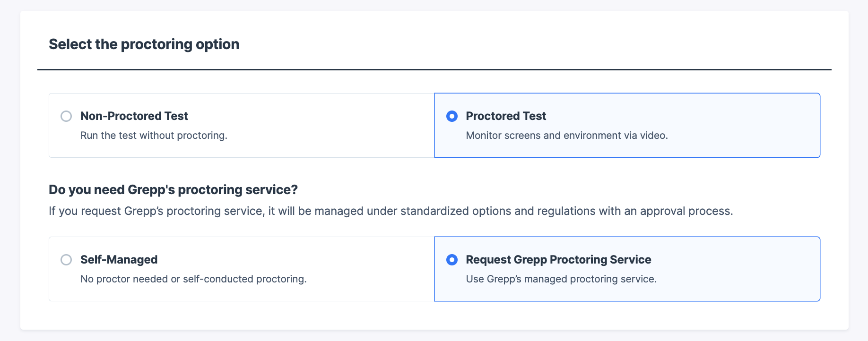Click the "Proctored Test" option title
868x341 pixels.
(506, 116)
